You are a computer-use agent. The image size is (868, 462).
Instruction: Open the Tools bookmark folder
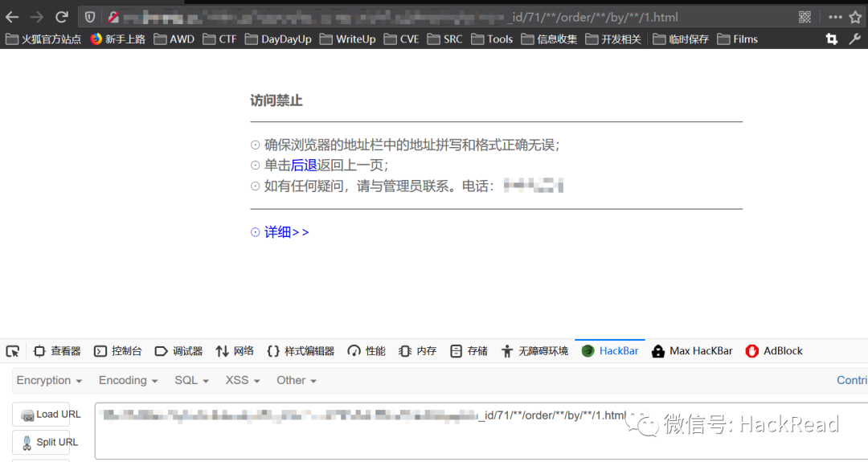coord(492,39)
